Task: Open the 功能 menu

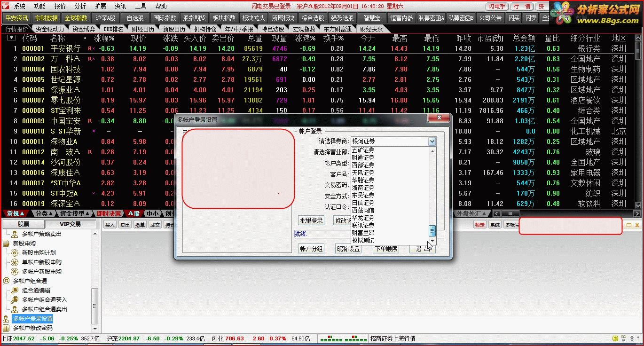Action: pyautogui.click(x=40, y=6)
